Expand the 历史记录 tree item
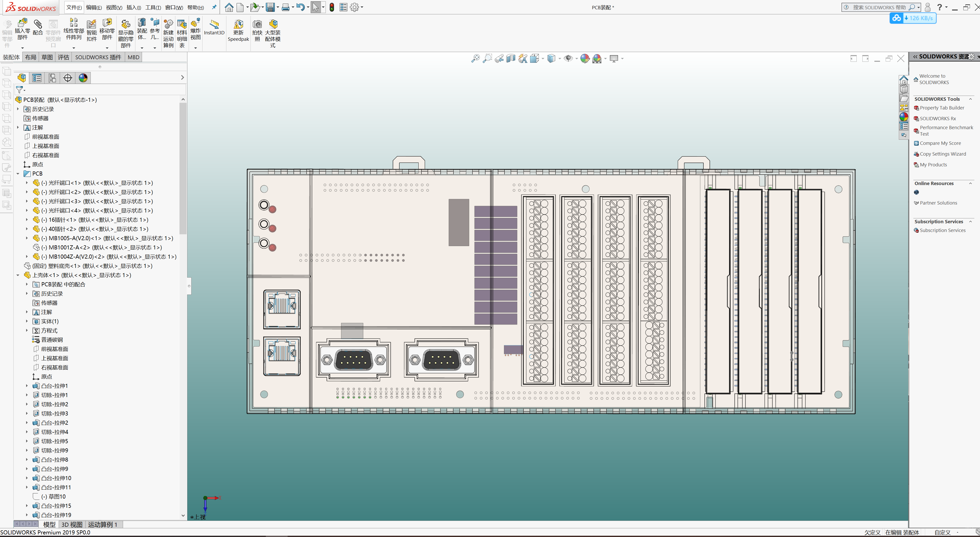980x537 pixels. click(17, 109)
